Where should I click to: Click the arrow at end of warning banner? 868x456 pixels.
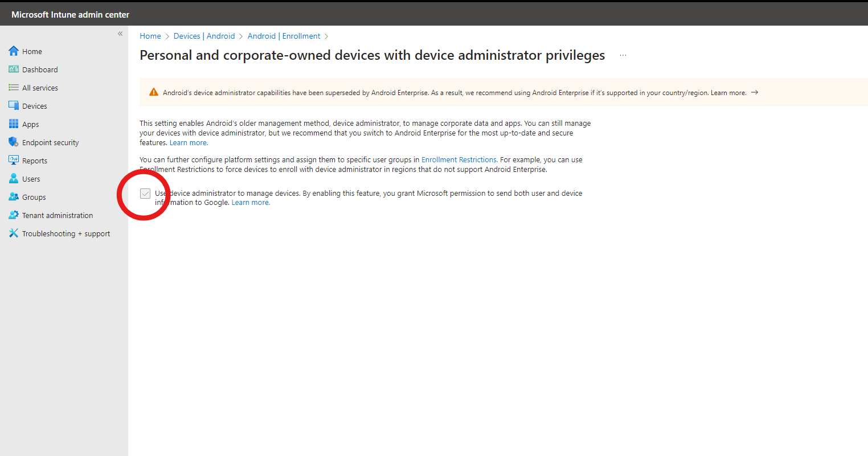755,92
